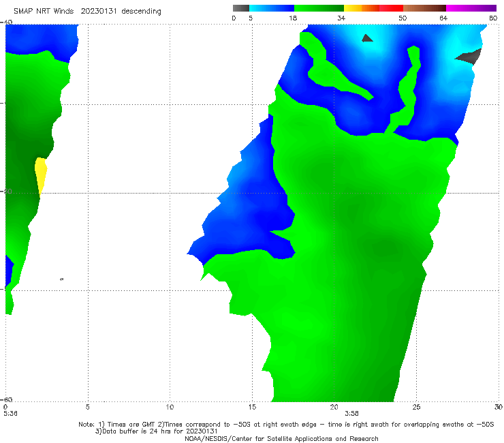This screenshot has width=504, height=443.
Task: Pick the brown segment of the color bar
Action: [424, 8]
